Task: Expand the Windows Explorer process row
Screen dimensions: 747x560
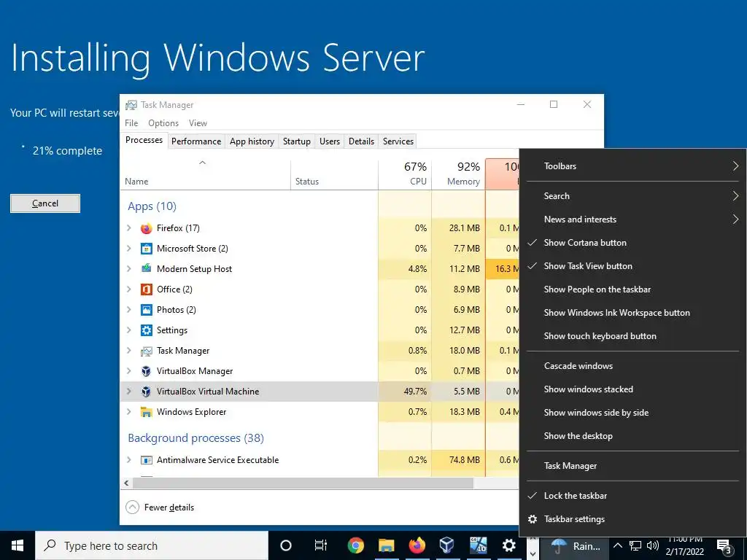Action: (x=128, y=412)
